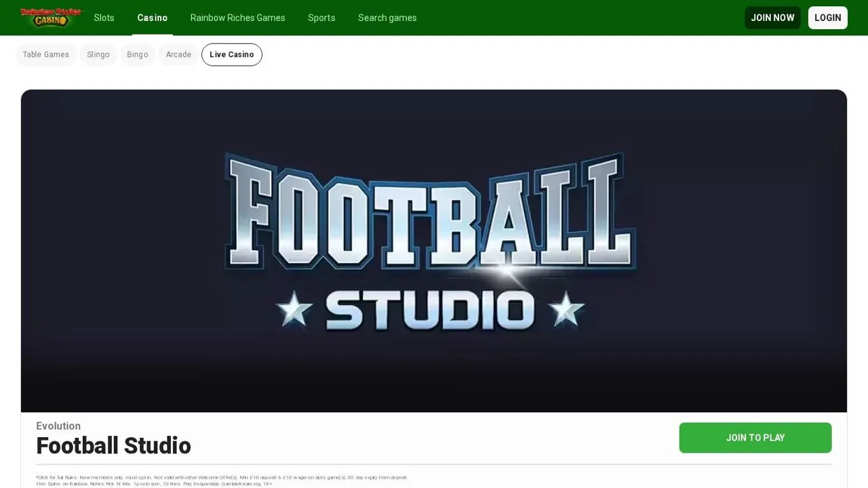The width and height of the screenshot is (868, 488).
Task: Click the LOGIN button
Action: click(x=828, y=18)
